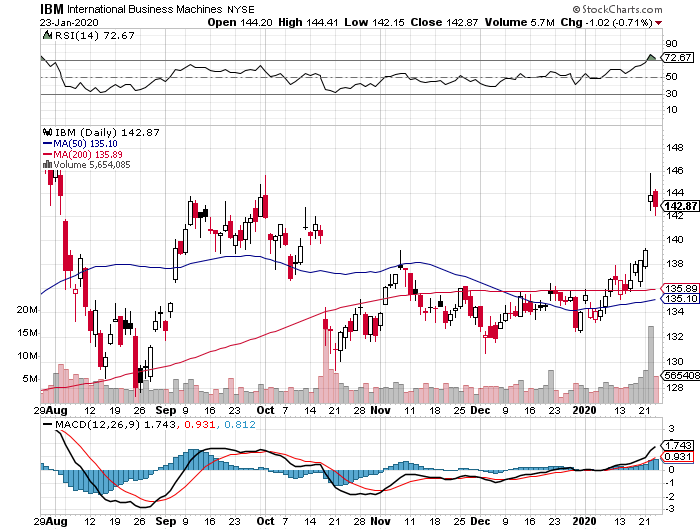Click the 10M volume axis label
This screenshot has height=530, width=700.
pyautogui.click(x=27, y=356)
